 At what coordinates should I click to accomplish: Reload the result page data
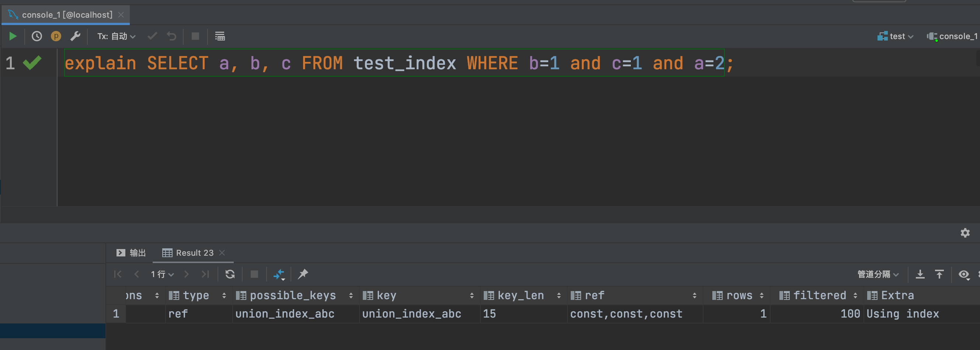(x=230, y=274)
